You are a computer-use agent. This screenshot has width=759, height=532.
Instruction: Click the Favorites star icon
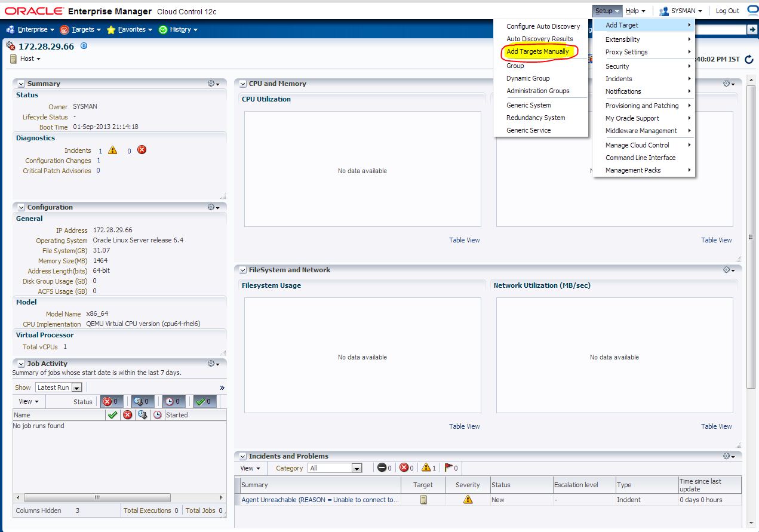point(111,29)
